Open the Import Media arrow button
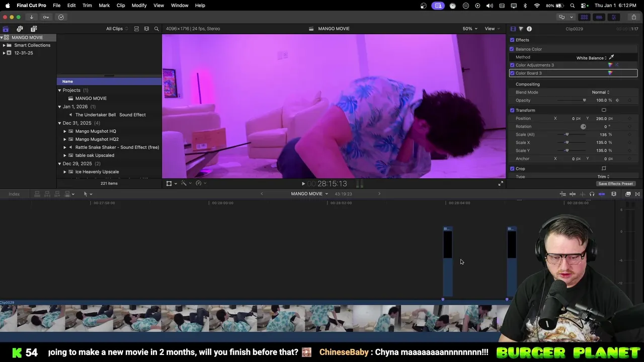Image resolution: width=644 pixels, height=362 pixels. [31, 17]
